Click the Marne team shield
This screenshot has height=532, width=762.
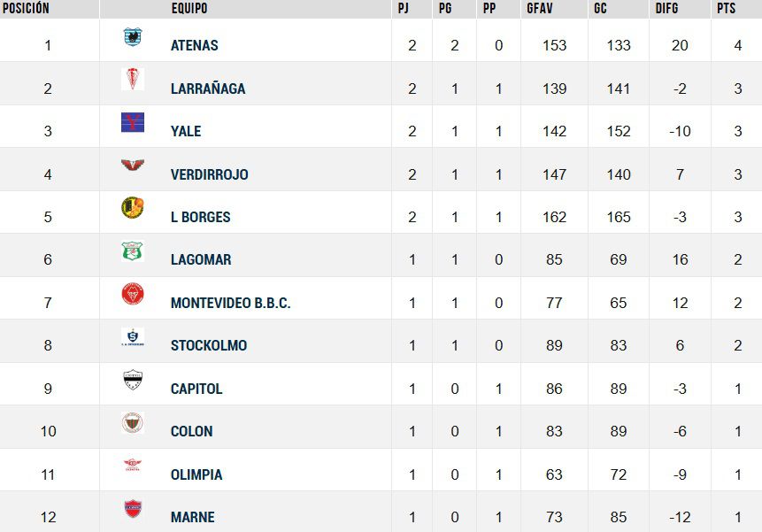132,510
